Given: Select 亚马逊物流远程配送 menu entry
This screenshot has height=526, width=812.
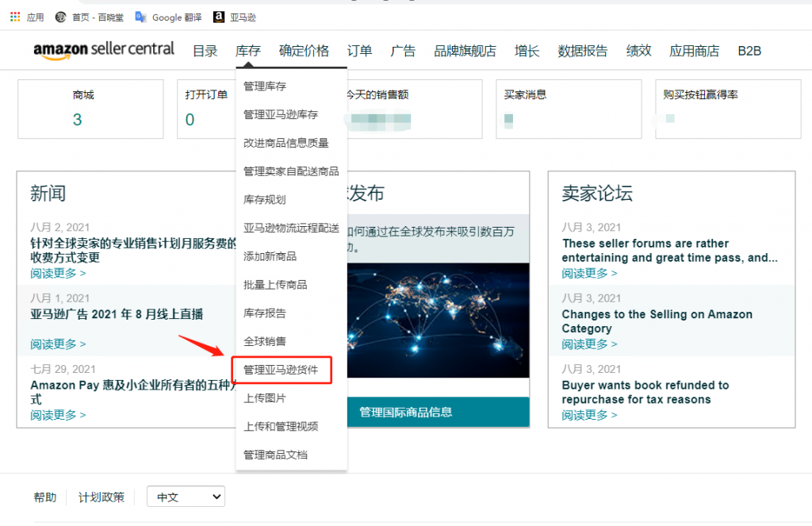Looking at the screenshot, I should [291, 228].
